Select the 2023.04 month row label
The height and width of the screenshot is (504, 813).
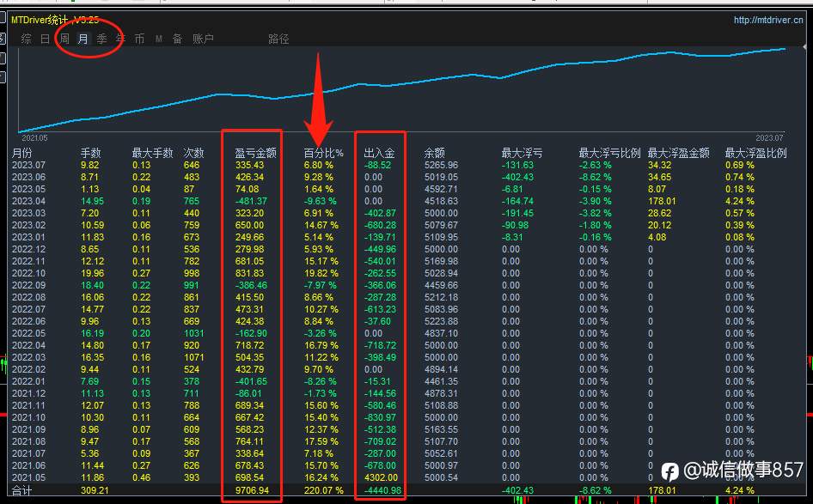tap(28, 202)
